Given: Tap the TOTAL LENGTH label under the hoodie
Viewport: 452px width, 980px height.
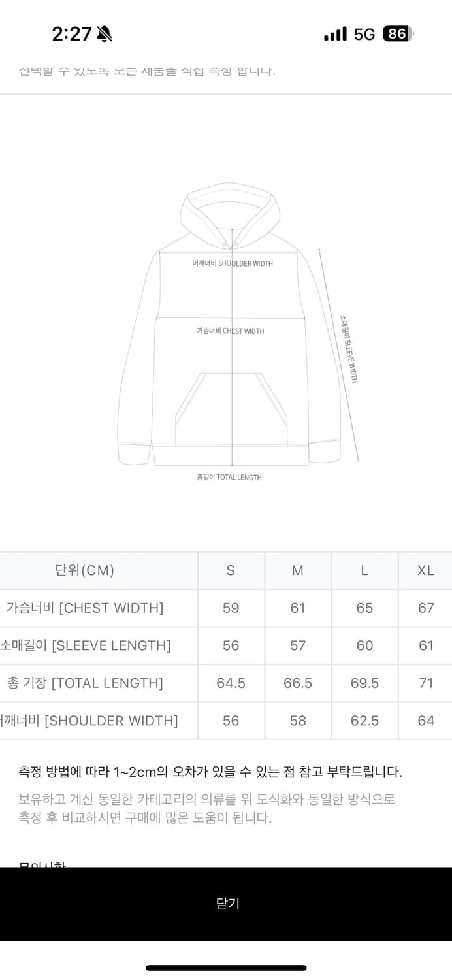Looking at the screenshot, I should (229, 478).
